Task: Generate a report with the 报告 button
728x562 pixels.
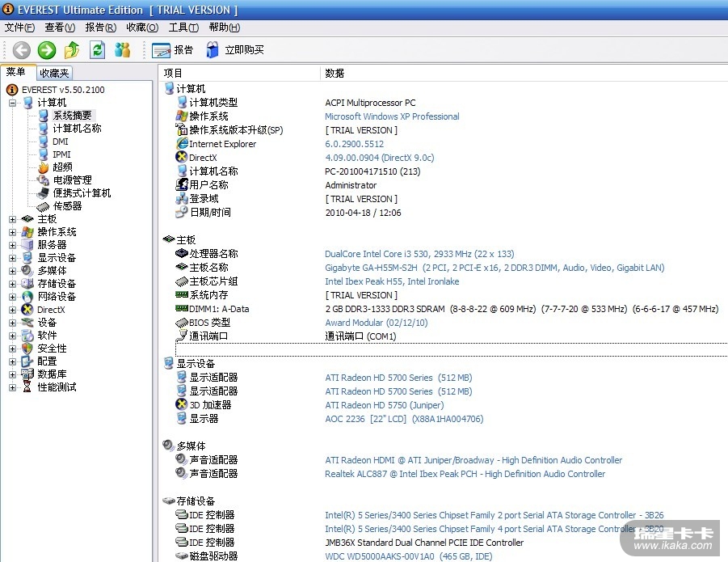Action: coord(173,50)
